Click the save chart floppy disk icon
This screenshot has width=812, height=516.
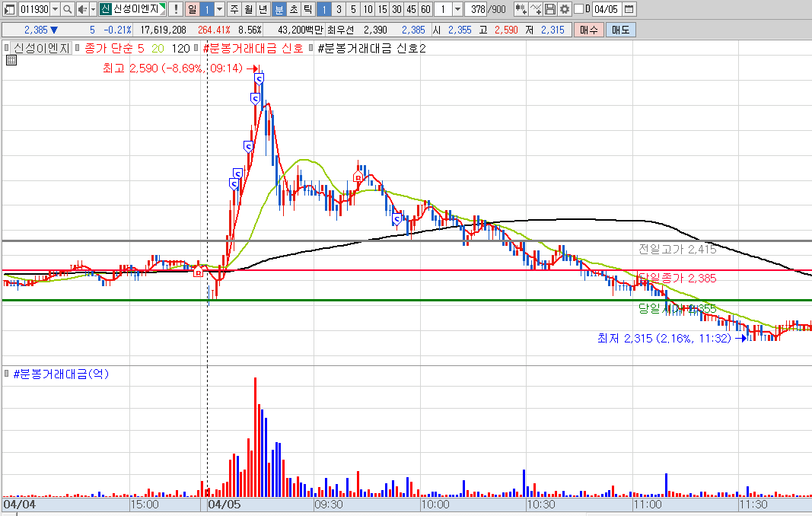click(x=550, y=9)
